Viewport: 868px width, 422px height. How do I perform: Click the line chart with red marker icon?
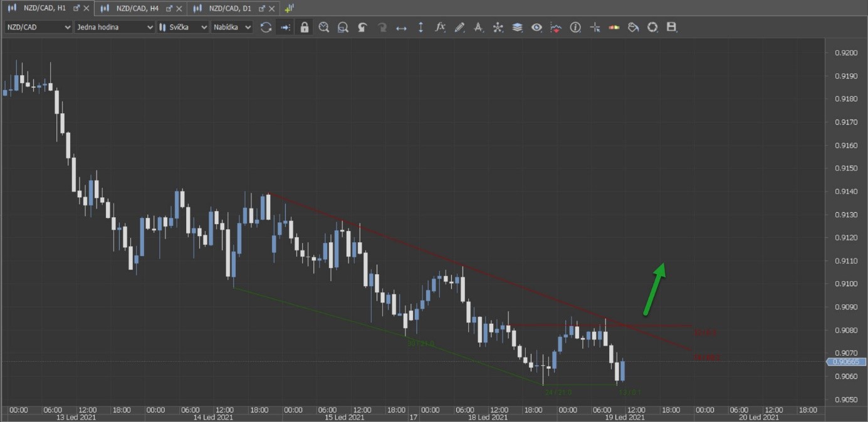pos(556,28)
